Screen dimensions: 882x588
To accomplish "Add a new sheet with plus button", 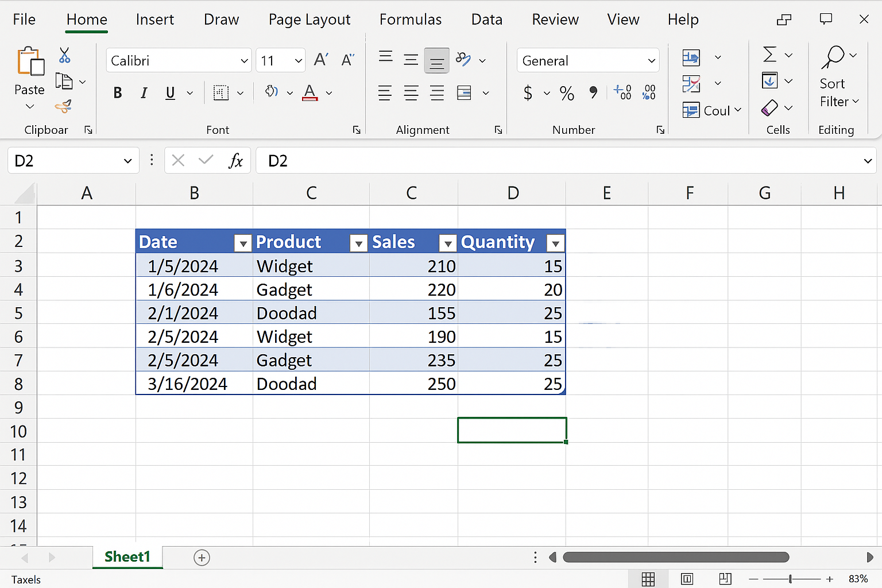I will [x=202, y=558].
